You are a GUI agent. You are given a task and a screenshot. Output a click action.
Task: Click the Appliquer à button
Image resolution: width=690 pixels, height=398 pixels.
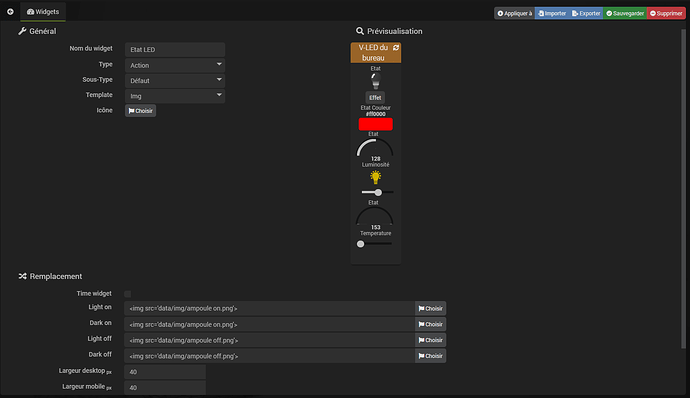[514, 13]
